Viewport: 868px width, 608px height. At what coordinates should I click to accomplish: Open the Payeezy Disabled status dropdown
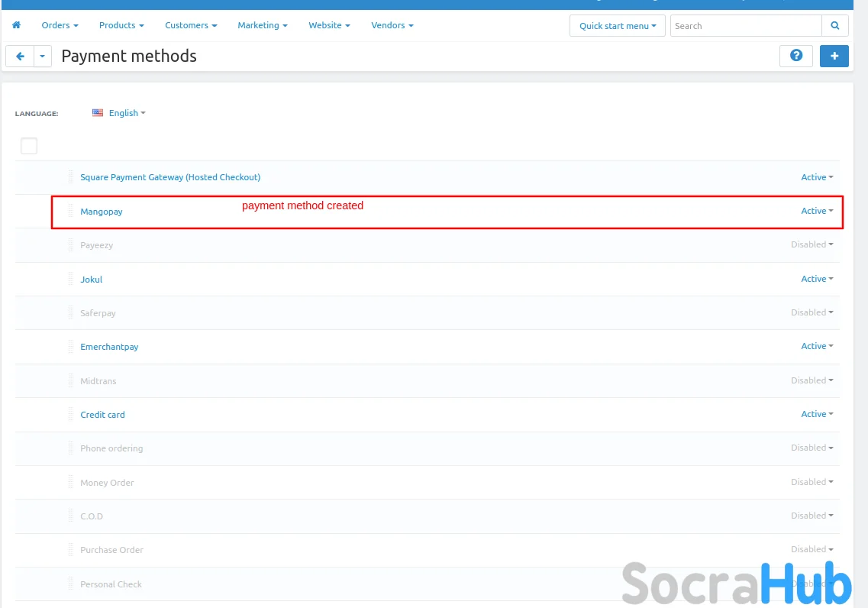coord(812,244)
